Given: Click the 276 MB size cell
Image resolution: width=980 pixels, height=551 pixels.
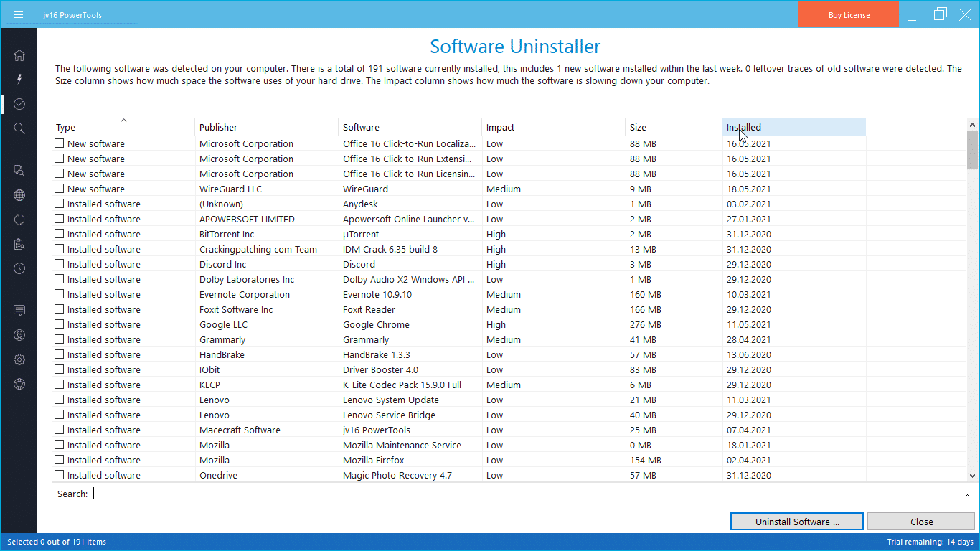Looking at the screenshot, I should pyautogui.click(x=646, y=324).
